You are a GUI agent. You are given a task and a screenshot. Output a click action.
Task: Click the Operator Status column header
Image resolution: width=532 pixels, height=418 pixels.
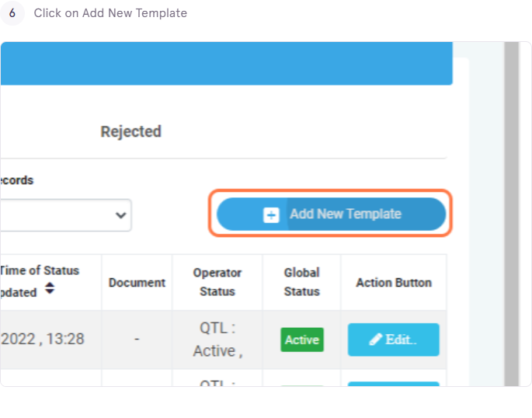pos(217,282)
